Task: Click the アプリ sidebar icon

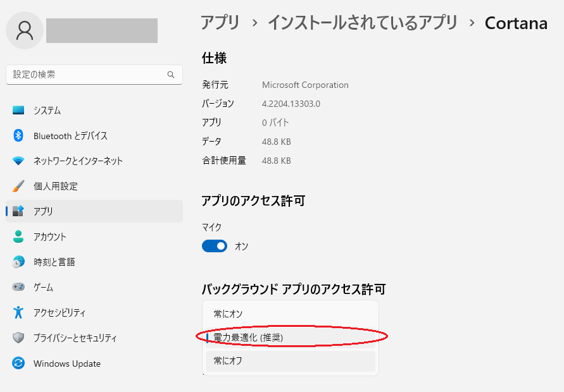Action: [18, 211]
